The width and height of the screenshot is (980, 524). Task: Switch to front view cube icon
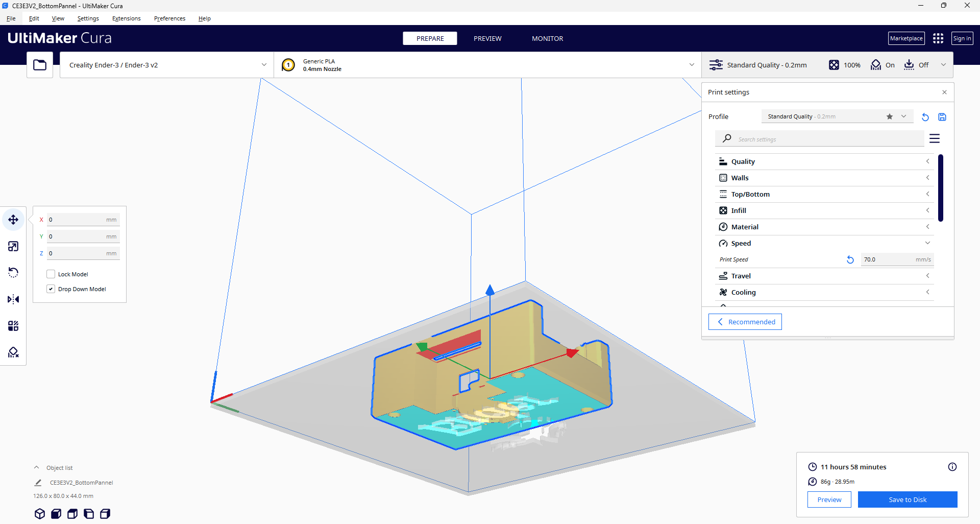pyautogui.click(x=56, y=514)
